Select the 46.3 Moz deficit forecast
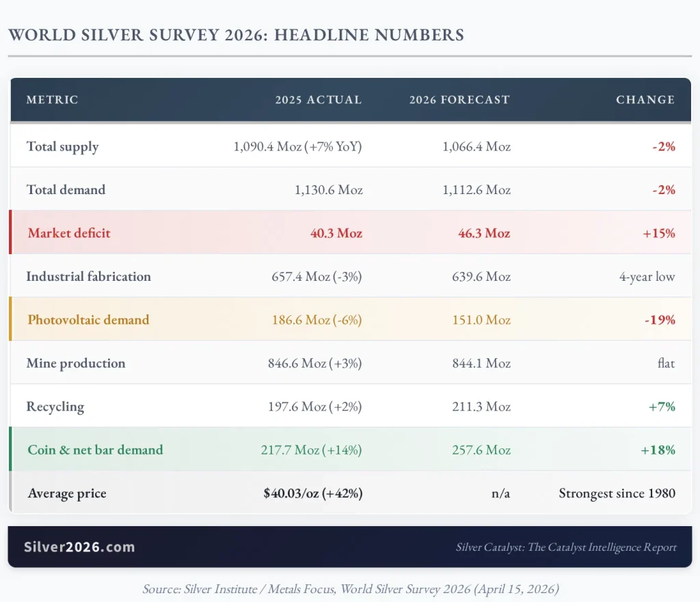 pos(485,233)
